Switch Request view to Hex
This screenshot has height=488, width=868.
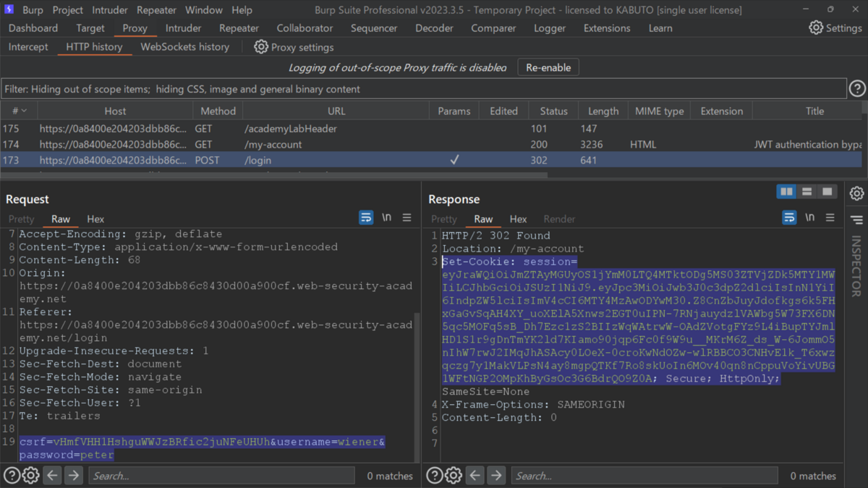[x=95, y=219]
